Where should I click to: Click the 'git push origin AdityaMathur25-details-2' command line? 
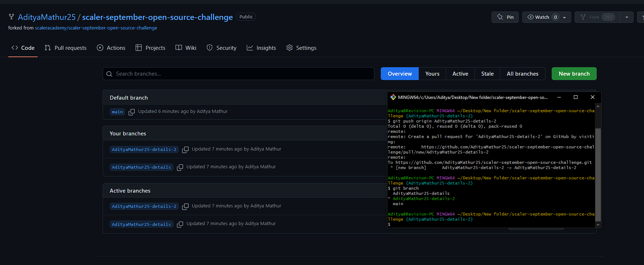pos(442,121)
